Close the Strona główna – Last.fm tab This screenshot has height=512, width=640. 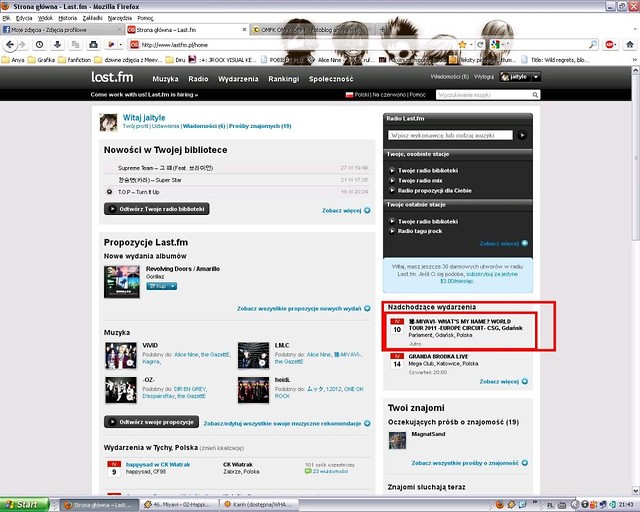pos(244,30)
